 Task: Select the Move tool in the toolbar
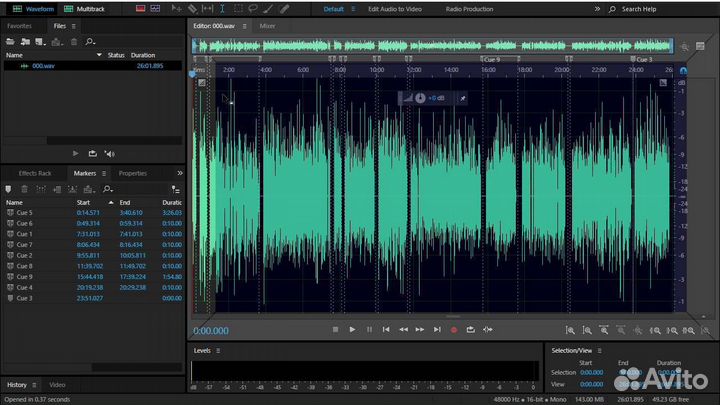(176, 9)
